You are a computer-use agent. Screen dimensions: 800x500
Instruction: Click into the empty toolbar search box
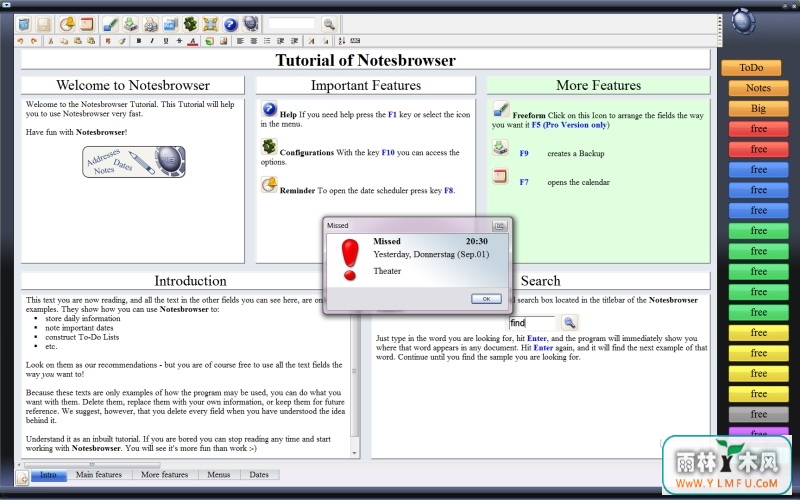click(291, 23)
